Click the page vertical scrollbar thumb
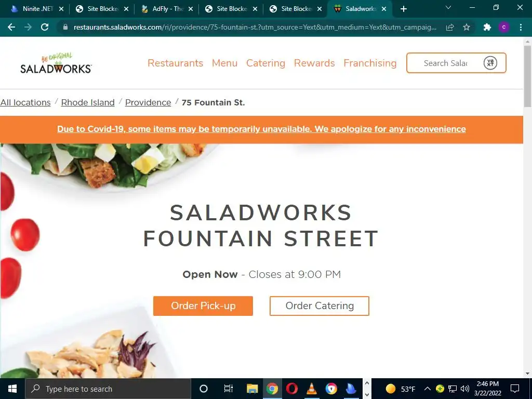 pyautogui.click(x=527, y=76)
